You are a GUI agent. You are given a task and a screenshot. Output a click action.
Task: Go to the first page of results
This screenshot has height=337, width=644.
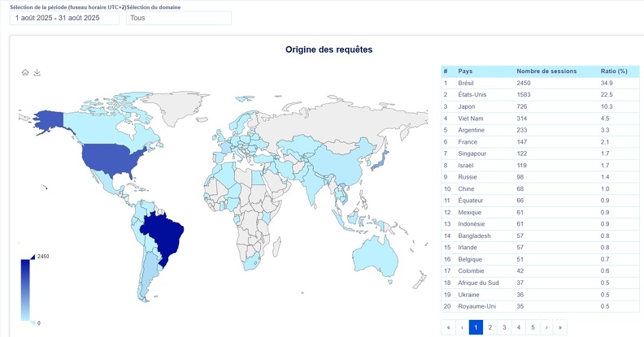point(448,327)
